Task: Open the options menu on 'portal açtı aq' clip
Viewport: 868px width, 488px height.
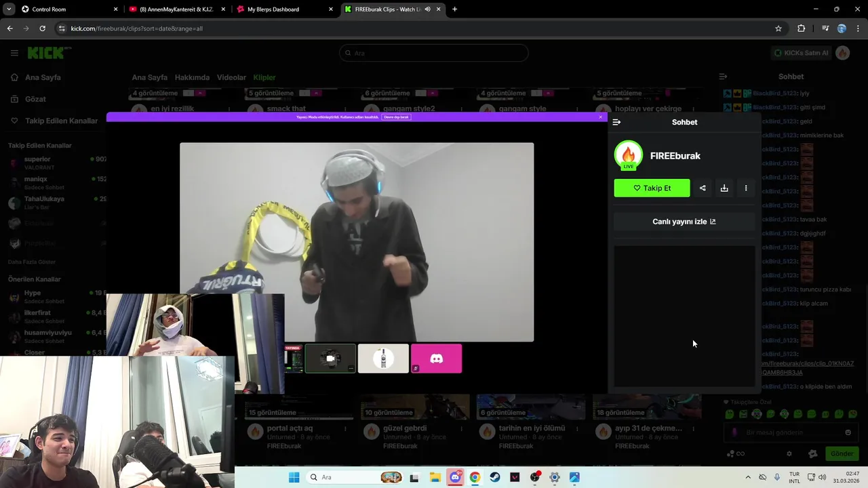Action: click(x=346, y=428)
